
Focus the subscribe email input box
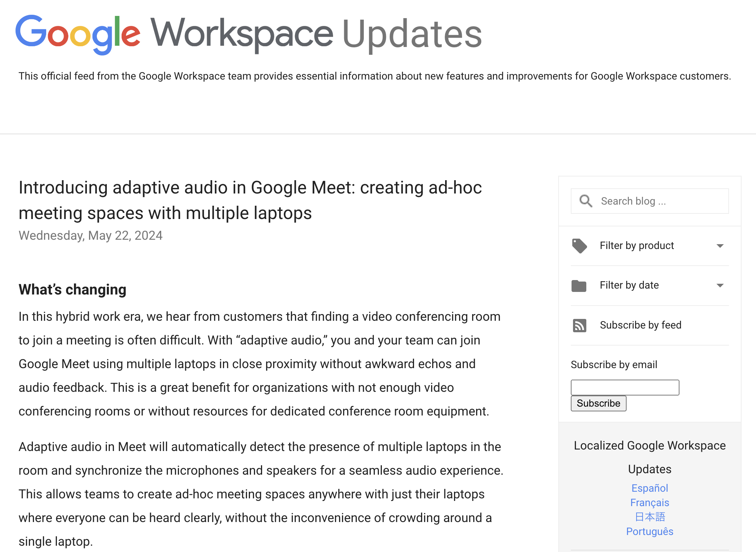click(625, 387)
